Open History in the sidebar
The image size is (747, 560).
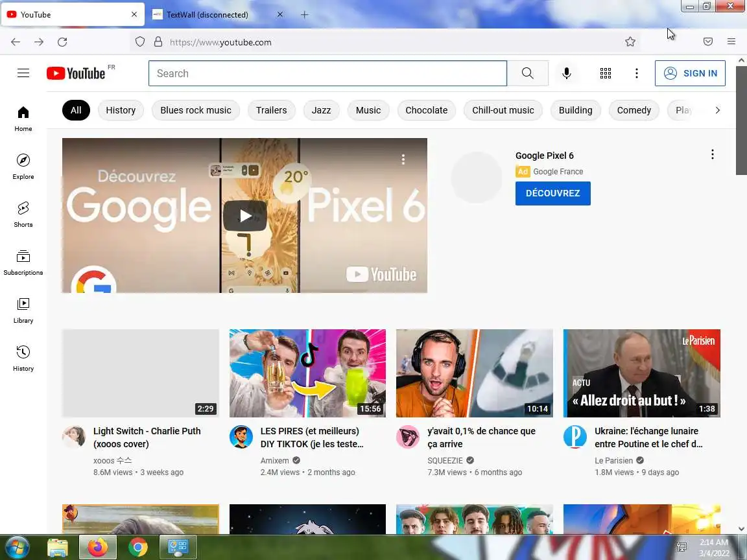[x=23, y=358]
